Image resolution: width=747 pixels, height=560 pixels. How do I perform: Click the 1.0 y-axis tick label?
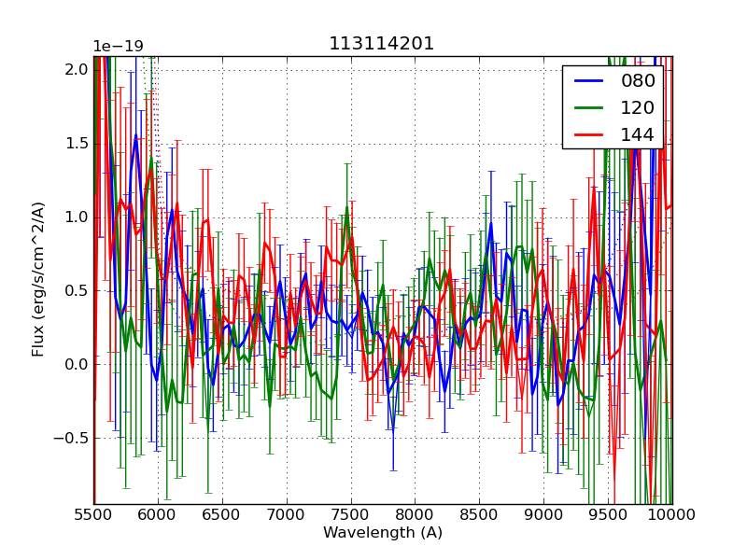[x=77, y=217]
